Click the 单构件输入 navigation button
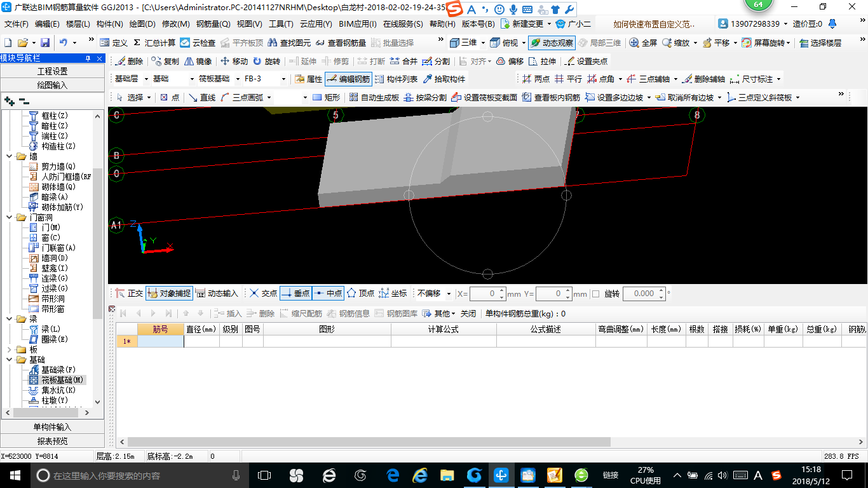Viewport: 868px width, 488px height. point(52,427)
